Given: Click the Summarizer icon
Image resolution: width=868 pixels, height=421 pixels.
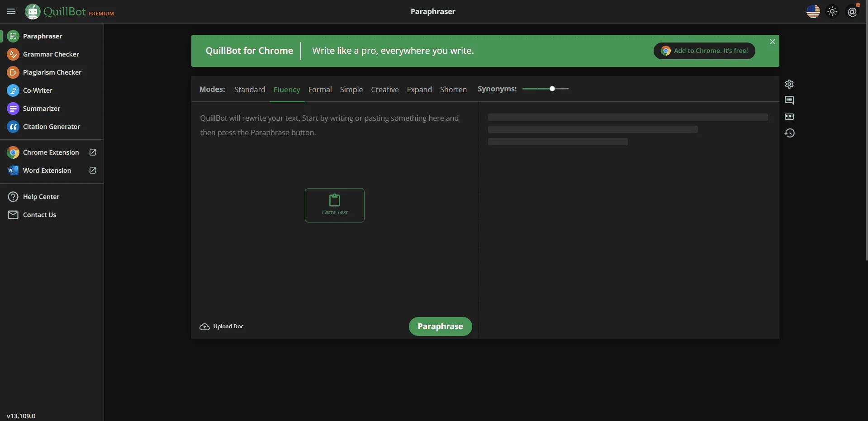Looking at the screenshot, I should tap(14, 109).
